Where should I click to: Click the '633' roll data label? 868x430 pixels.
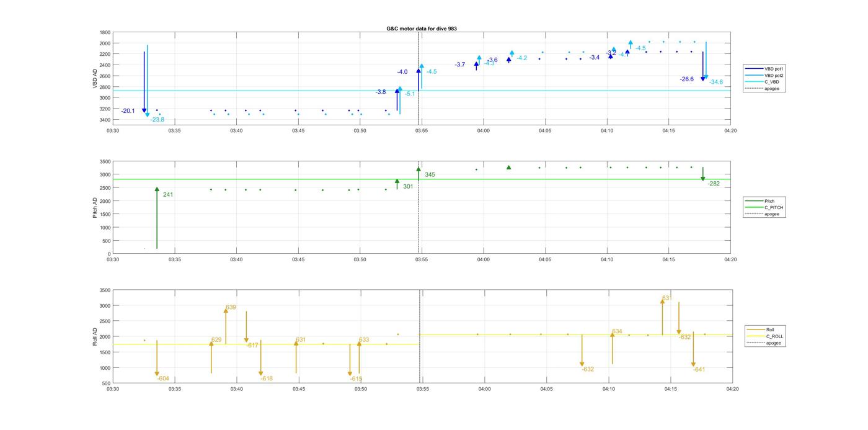[364, 339]
